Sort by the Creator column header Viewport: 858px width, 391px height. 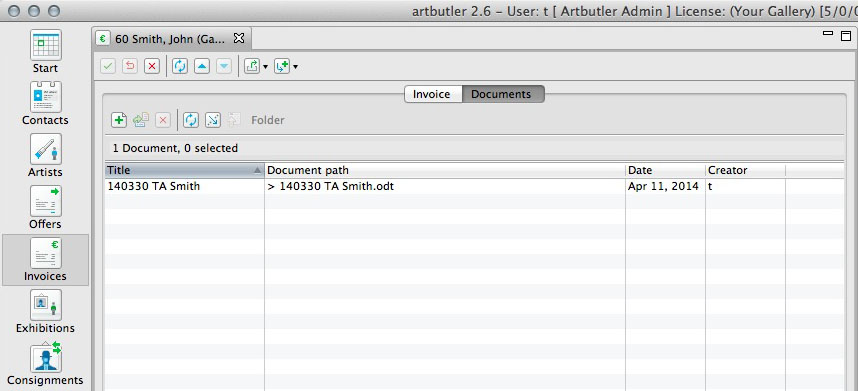[x=745, y=170]
